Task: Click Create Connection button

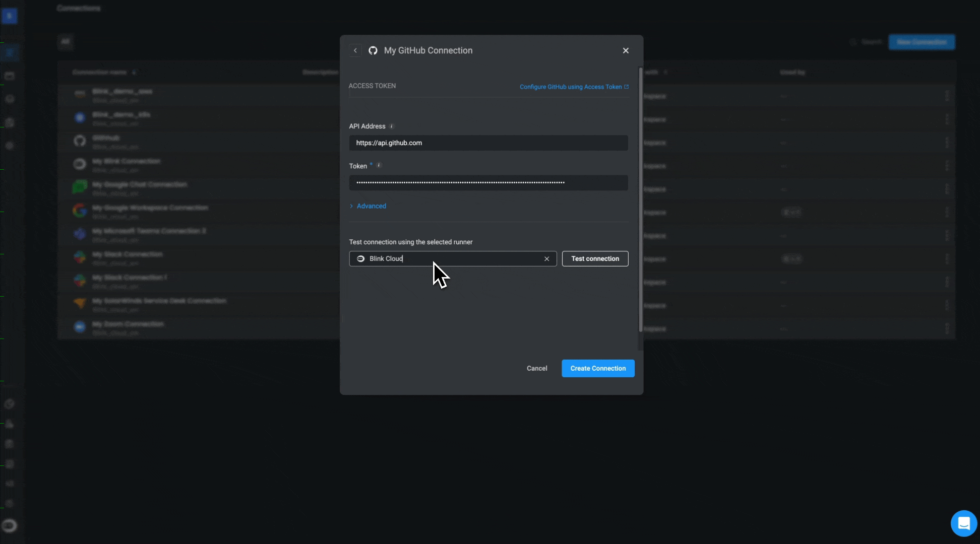Action: [598, 368]
